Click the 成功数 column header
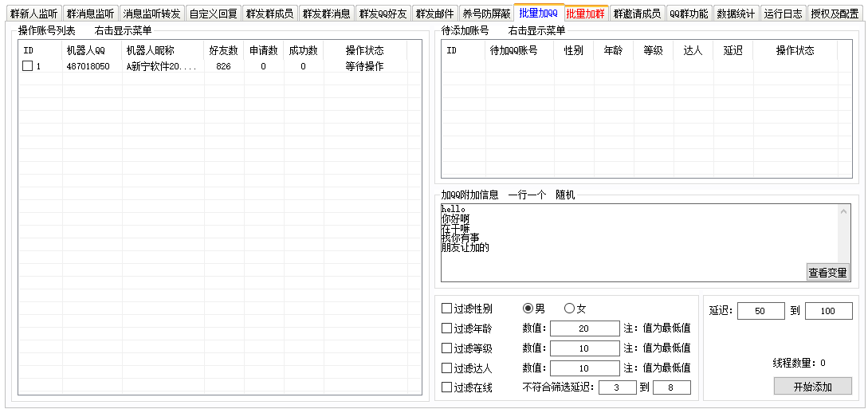Image resolution: width=868 pixels, height=413 pixels. tap(304, 51)
